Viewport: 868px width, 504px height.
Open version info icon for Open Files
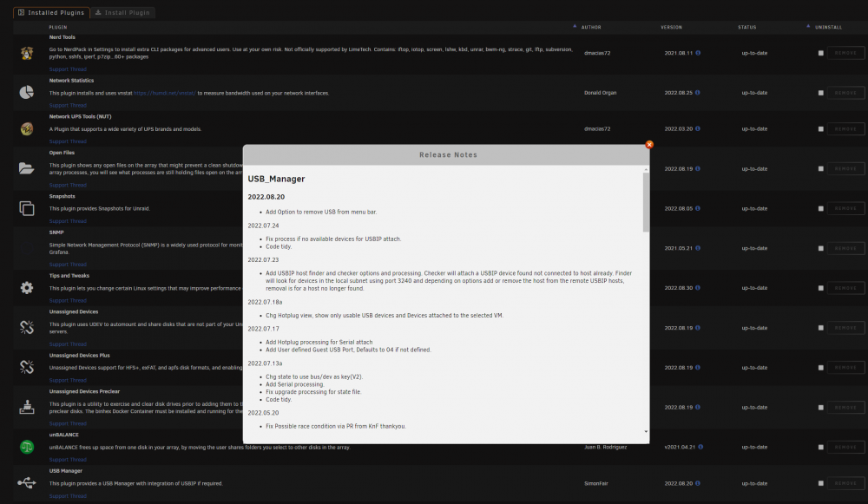click(698, 169)
